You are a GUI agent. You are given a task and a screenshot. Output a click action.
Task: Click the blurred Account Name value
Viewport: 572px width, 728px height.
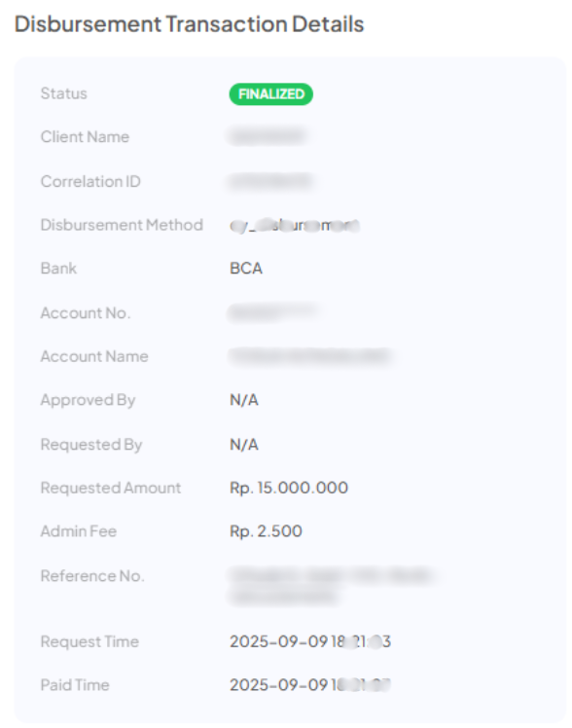[x=311, y=356]
